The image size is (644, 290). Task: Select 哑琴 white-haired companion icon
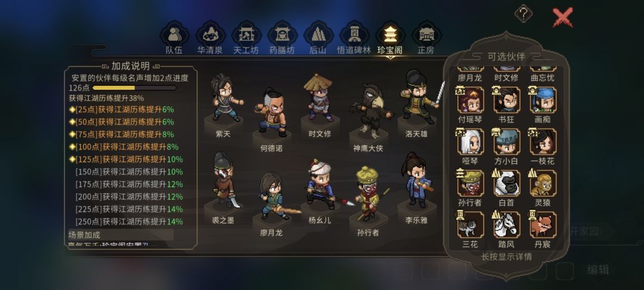click(470, 141)
